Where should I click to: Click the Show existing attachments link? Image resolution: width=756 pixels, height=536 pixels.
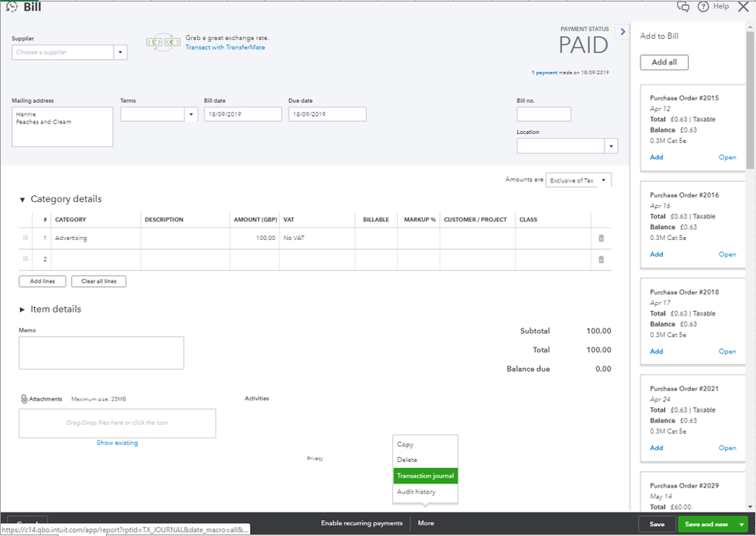coord(117,442)
